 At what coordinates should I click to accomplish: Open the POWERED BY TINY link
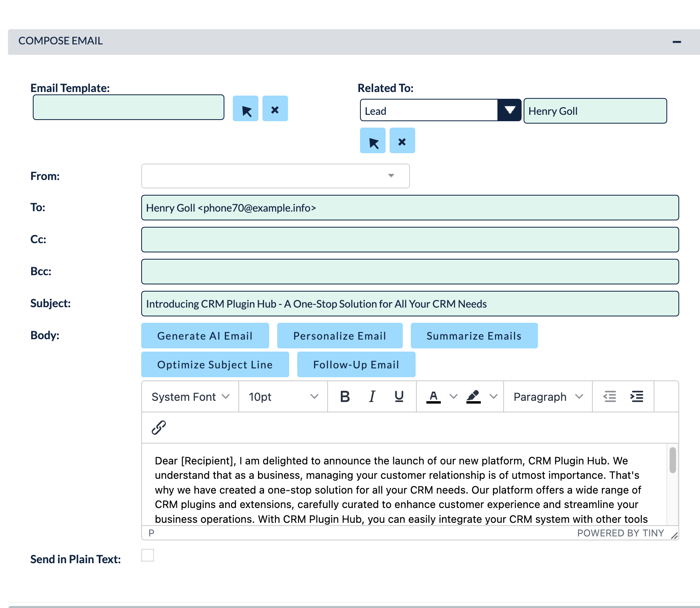tap(620, 533)
